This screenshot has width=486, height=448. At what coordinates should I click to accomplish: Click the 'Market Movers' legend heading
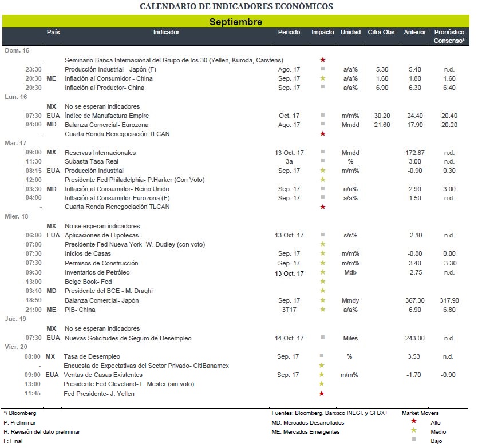(420, 413)
